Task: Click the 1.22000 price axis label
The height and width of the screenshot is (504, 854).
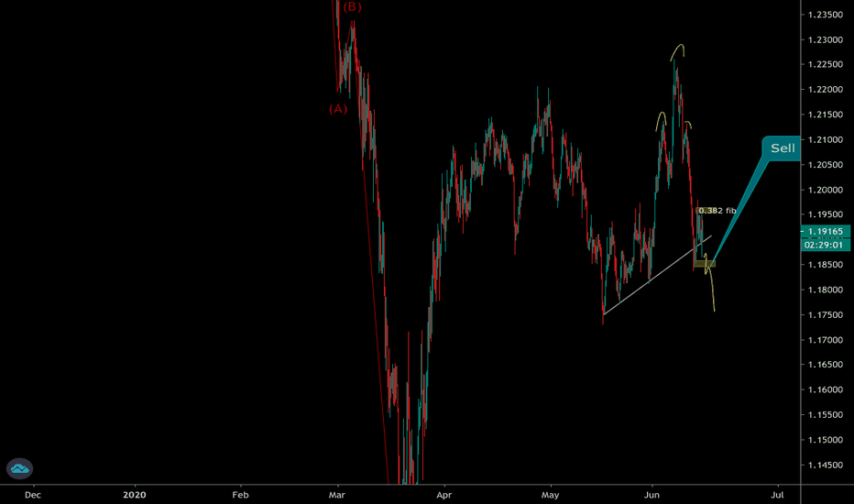Action: point(826,90)
